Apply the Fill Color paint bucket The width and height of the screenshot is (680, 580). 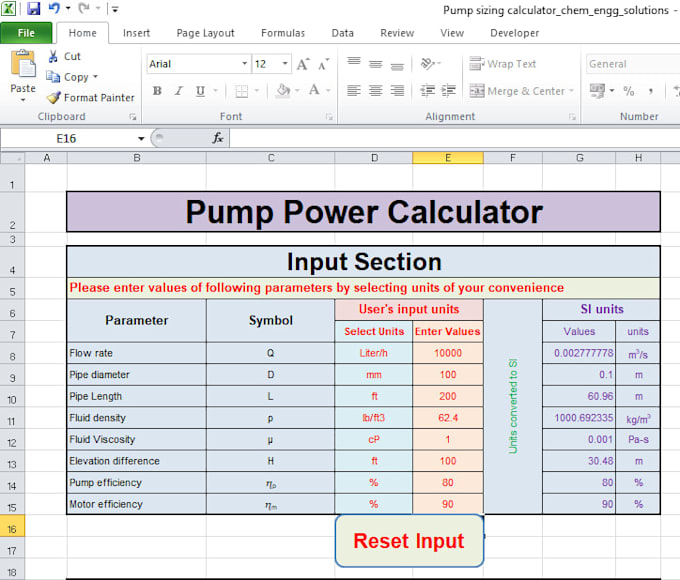[283, 91]
